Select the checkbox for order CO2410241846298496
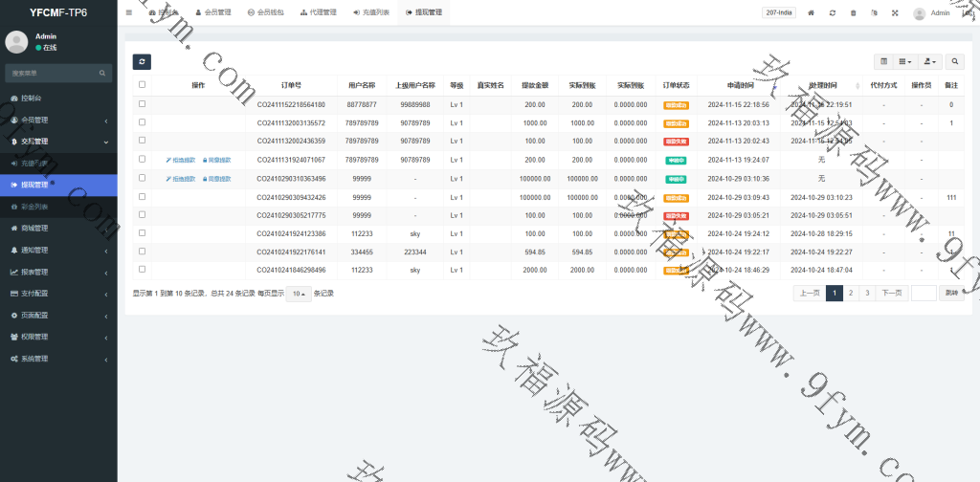Image resolution: width=980 pixels, height=482 pixels. [x=143, y=270]
